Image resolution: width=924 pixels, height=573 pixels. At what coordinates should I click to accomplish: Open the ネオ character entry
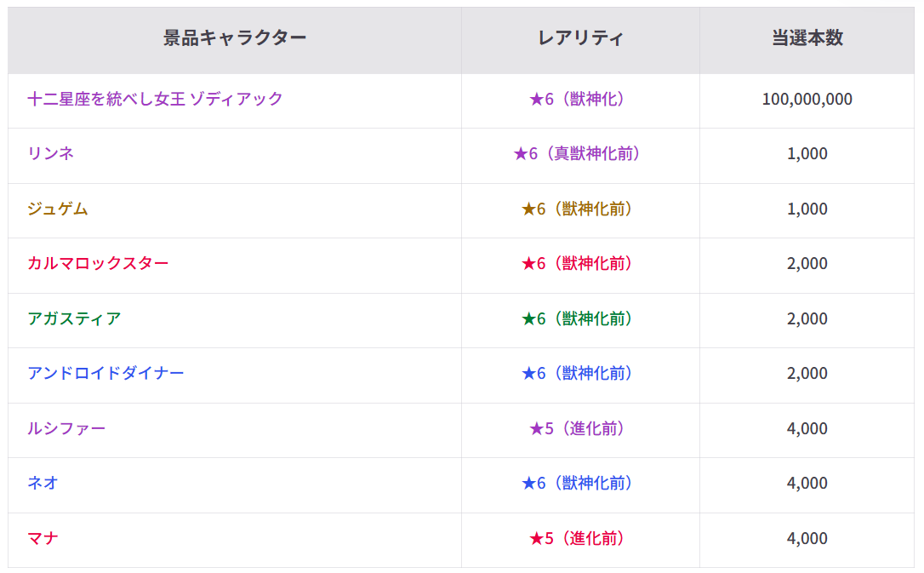point(43,483)
